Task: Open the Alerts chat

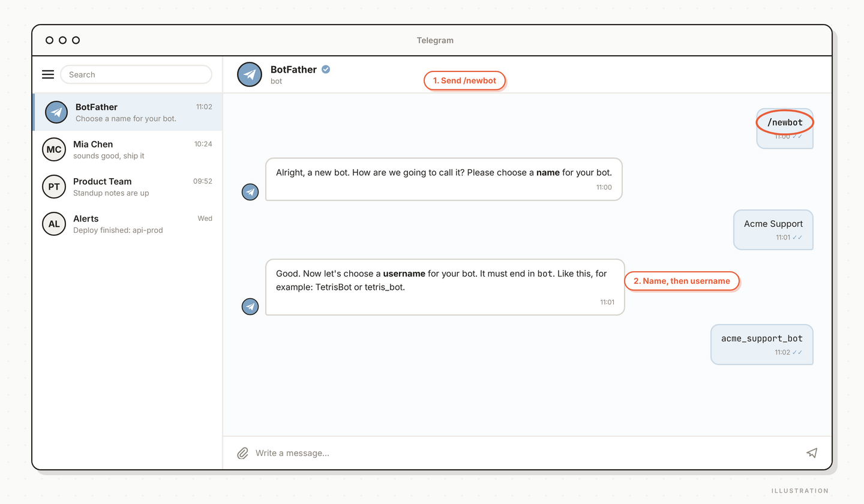Action: [x=127, y=224]
